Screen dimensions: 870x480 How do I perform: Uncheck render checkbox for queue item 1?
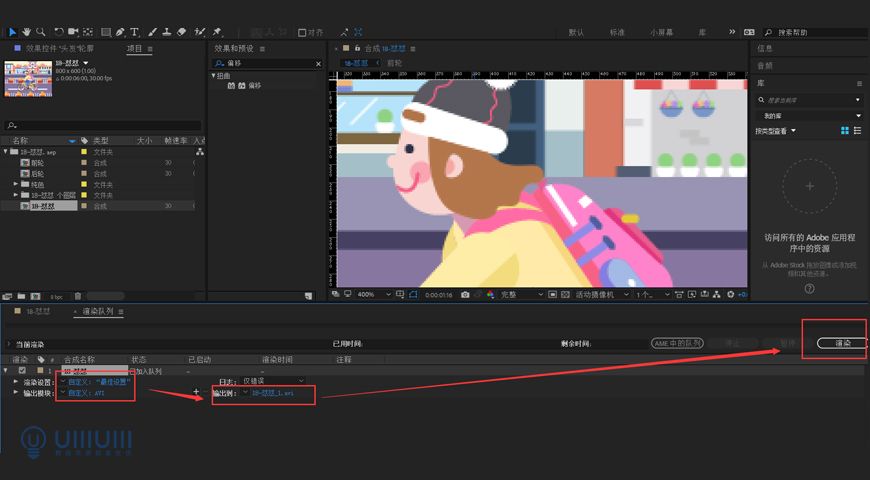[22, 370]
